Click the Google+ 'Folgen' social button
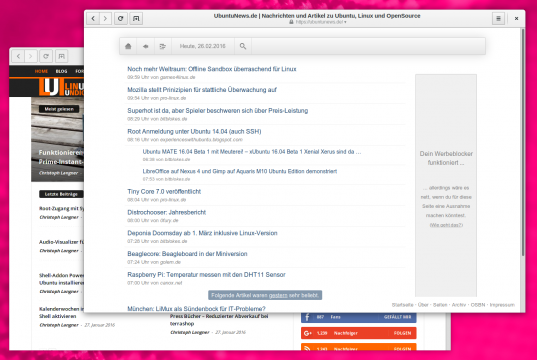The image size is (537, 360). pos(359,333)
